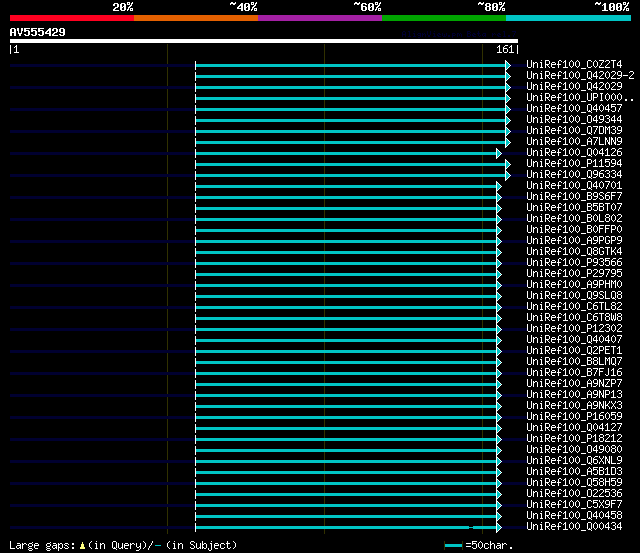Open the UniRef100_Q42029-2 hit
The height and width of the screenshot is (553, 640).
580,76
